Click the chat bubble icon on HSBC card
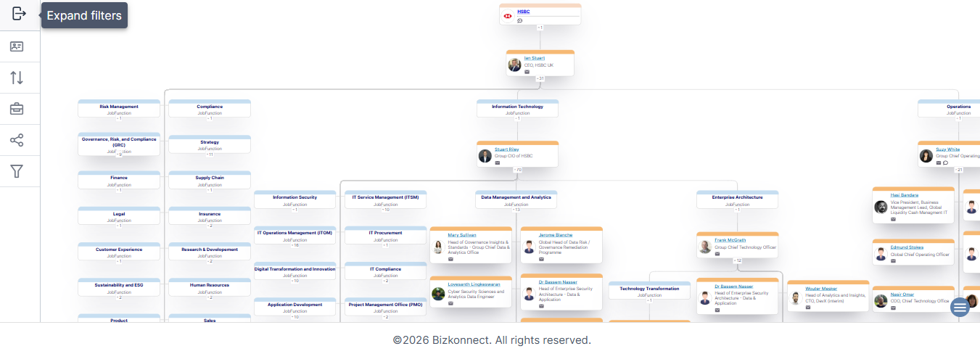 tap(520, 21)
